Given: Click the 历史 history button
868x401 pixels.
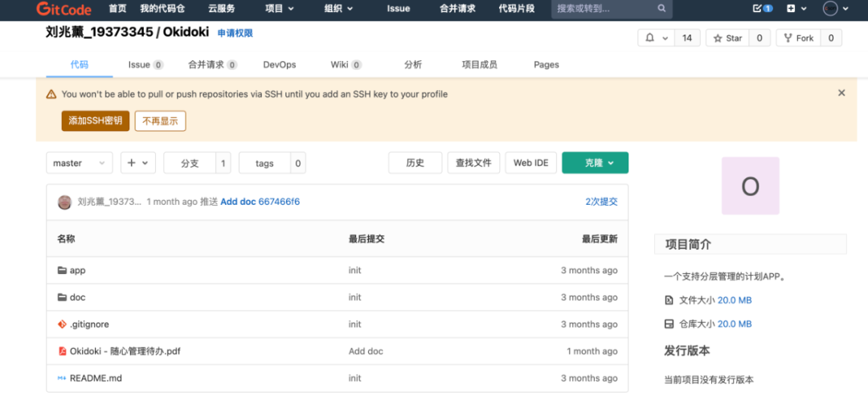Looking at the screenshot, I should 416,163.
